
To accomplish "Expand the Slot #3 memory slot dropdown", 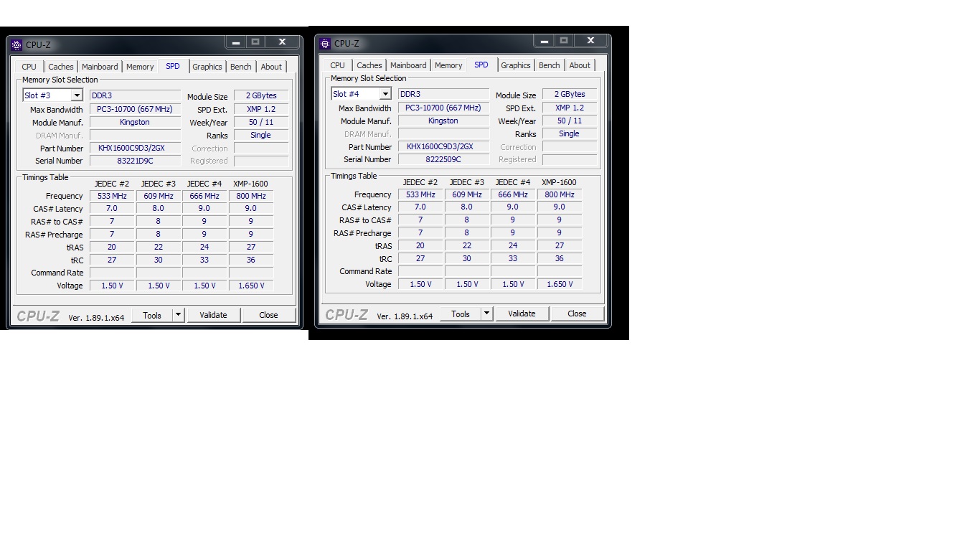I will (x=77, y=95).
